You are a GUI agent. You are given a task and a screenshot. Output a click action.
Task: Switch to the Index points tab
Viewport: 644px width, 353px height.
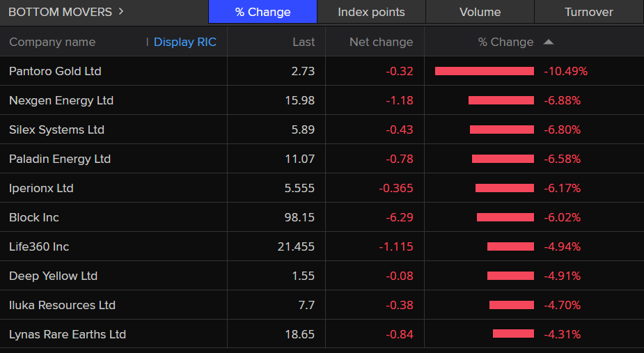coord(371,12)
